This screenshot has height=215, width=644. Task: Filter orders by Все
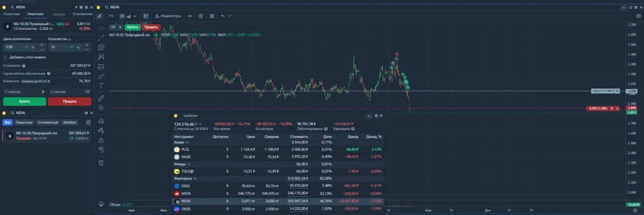(7, 123)
